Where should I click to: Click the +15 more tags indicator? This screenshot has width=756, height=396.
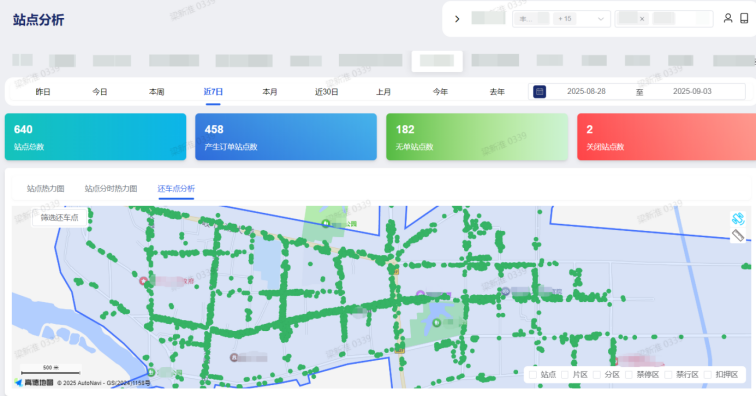(565, 19)
